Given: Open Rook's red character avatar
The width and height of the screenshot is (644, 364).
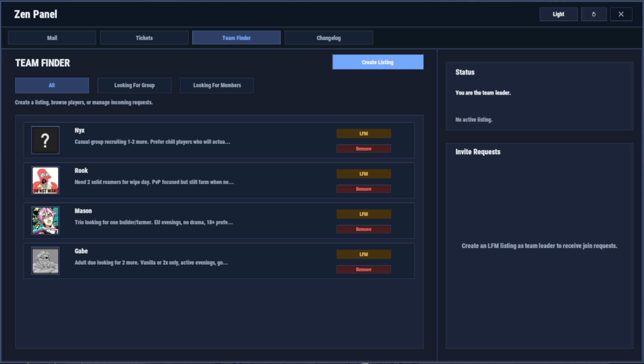Looking at the screenshot, I should click(45, 180).
